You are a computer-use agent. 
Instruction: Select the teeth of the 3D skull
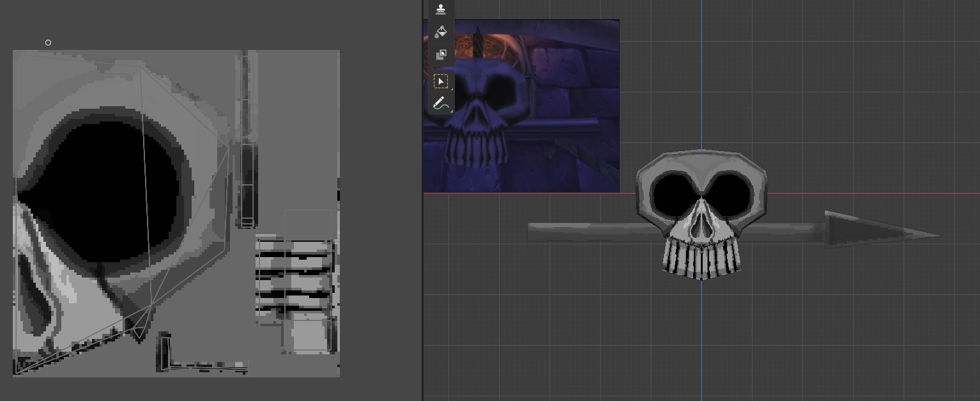point(701,259)
